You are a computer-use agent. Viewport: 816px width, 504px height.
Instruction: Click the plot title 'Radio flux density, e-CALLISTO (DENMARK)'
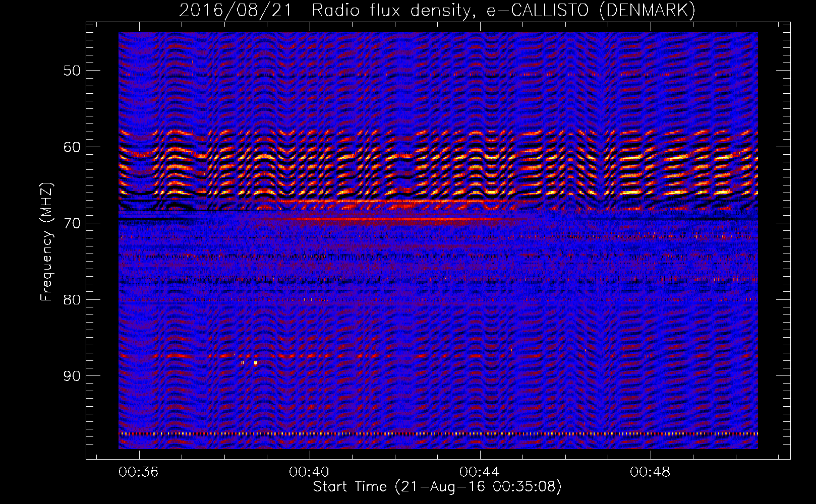(503, 11)
